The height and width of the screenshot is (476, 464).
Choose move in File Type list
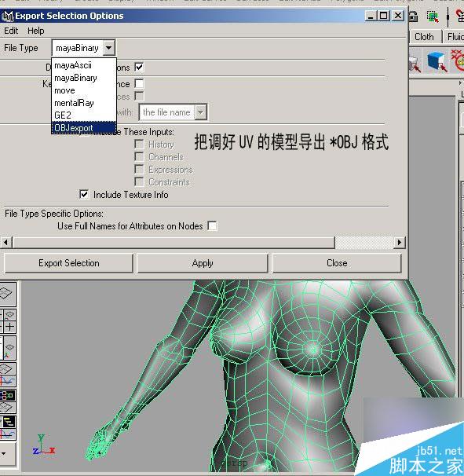click(x=84, y=90)
